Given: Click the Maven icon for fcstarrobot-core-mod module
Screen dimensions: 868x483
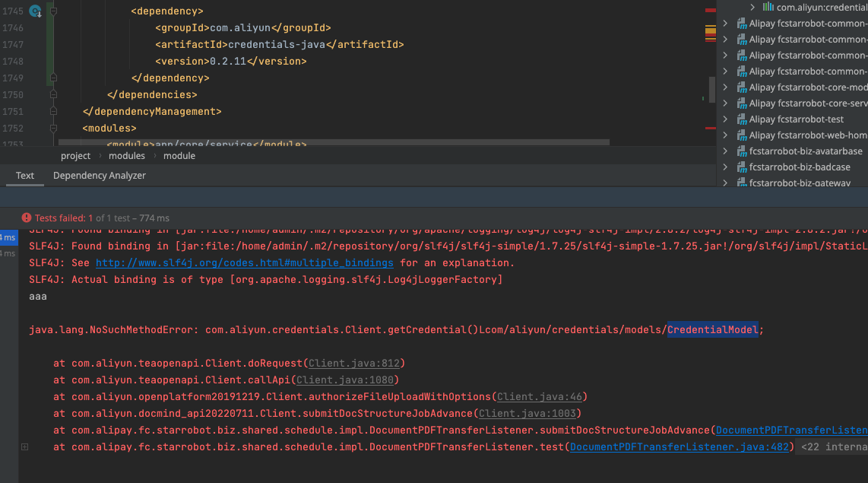Looking at the screenshot, I should tap(741, 87).
